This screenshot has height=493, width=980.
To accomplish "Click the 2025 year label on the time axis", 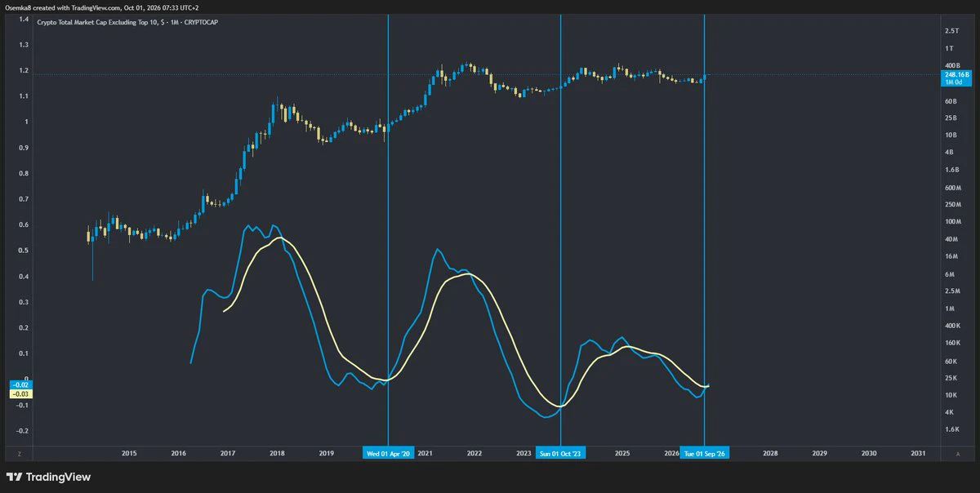I will point(622,454).
